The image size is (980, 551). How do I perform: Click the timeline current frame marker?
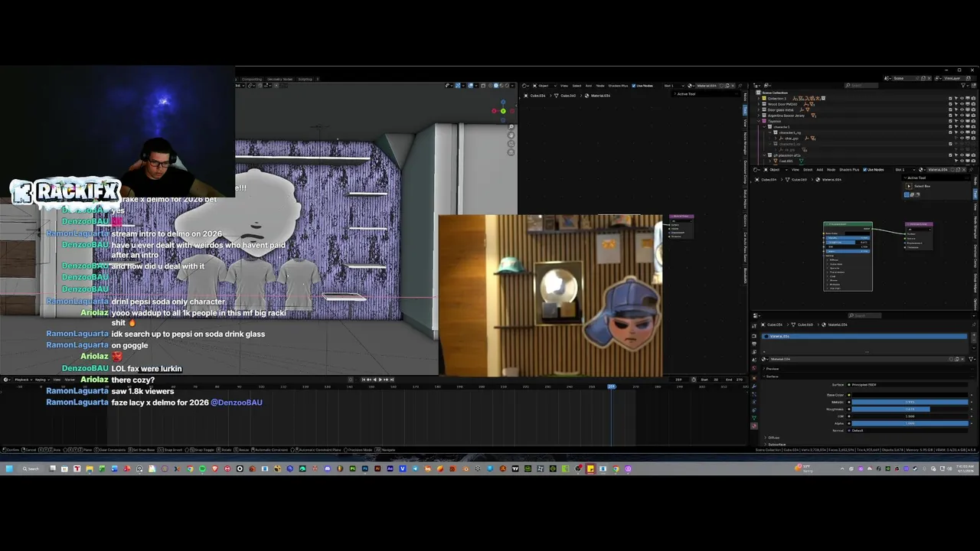pos(611,386)
